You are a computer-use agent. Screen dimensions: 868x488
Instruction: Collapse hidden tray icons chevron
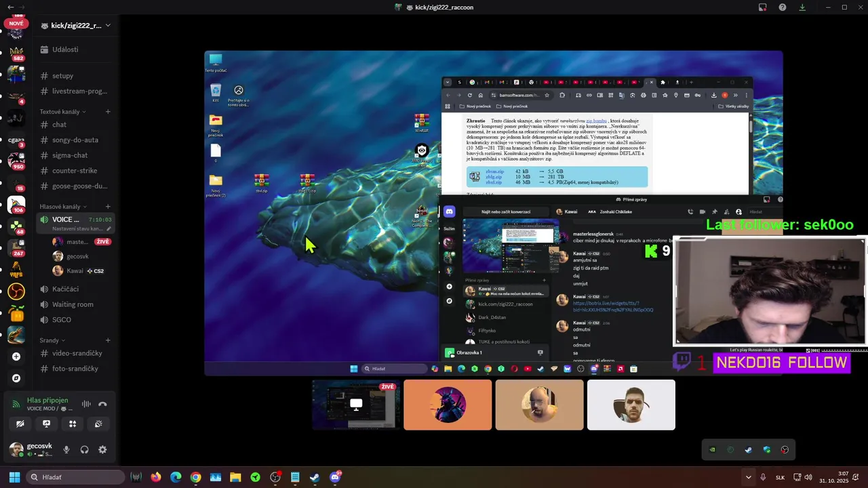coord(748,477)
